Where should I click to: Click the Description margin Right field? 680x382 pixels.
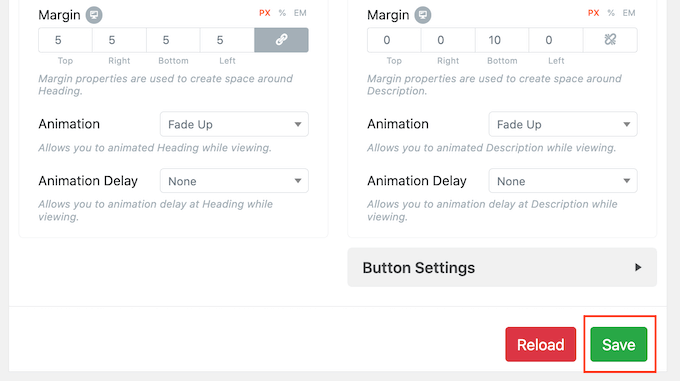point(448,40)
